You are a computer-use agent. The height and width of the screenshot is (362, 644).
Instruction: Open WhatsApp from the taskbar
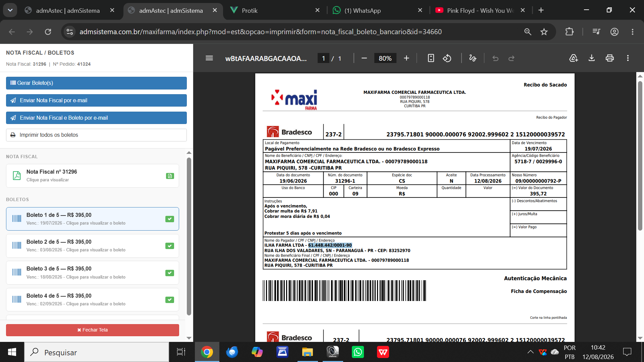coord(358,352)
